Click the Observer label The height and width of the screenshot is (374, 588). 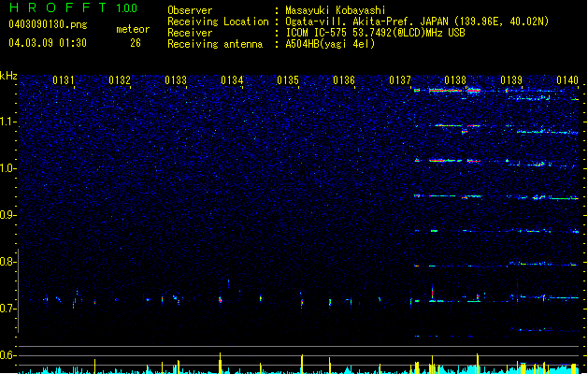(x=190, y=10)
